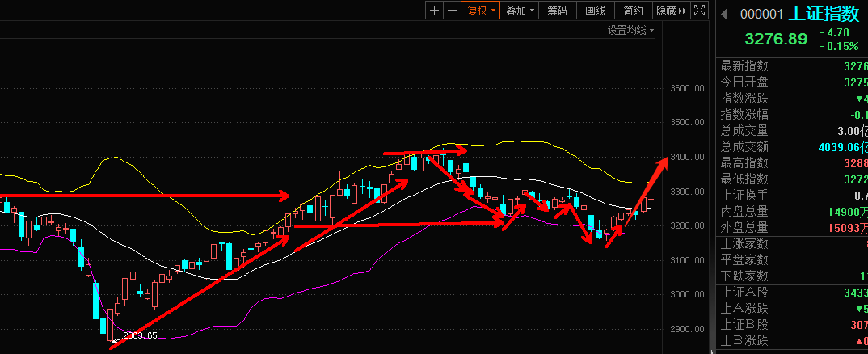
Task: Select the 画线 drawing tool tab
Action: coord(596,11)
